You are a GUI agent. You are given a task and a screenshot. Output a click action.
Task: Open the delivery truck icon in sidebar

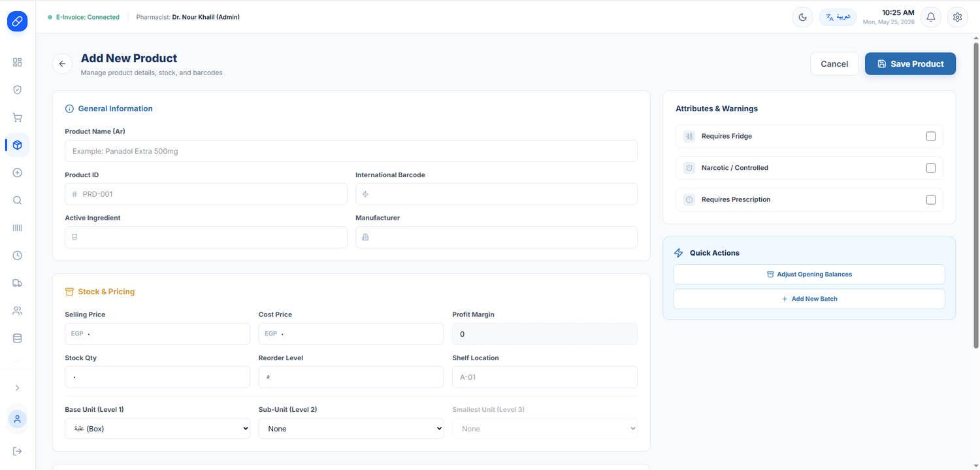point(18,283)
